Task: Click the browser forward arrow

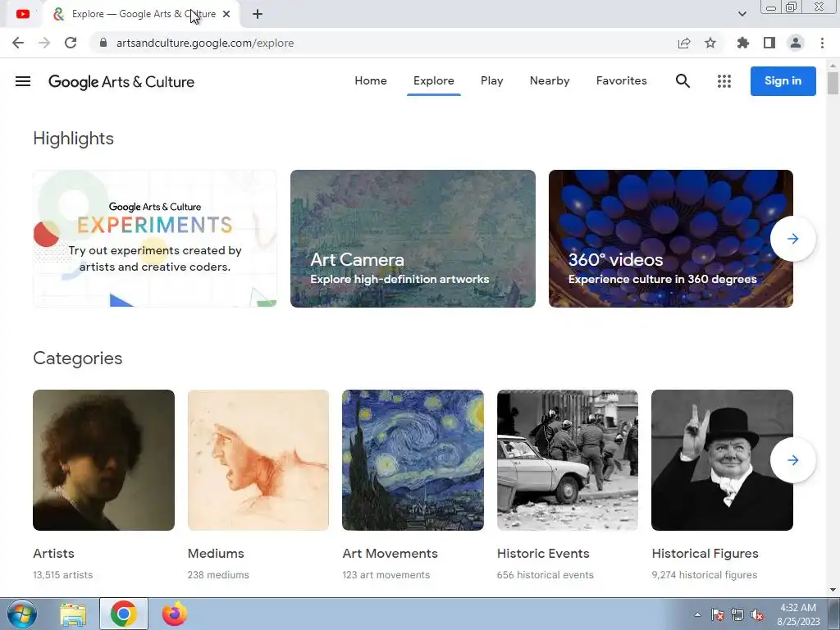Action: [x=44, y=43]
